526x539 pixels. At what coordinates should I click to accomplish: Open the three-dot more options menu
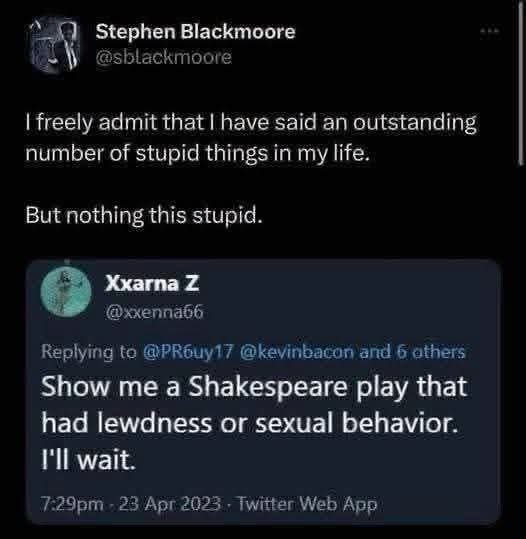tap(490, 31)
